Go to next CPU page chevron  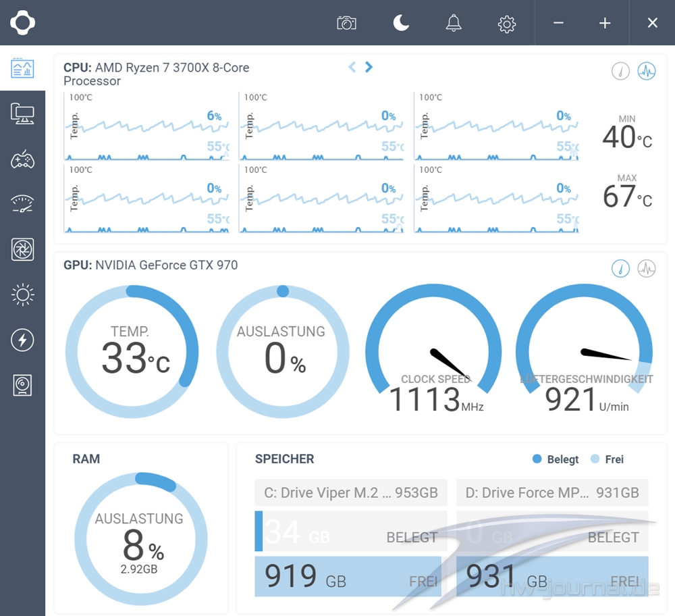coord(369,67)
